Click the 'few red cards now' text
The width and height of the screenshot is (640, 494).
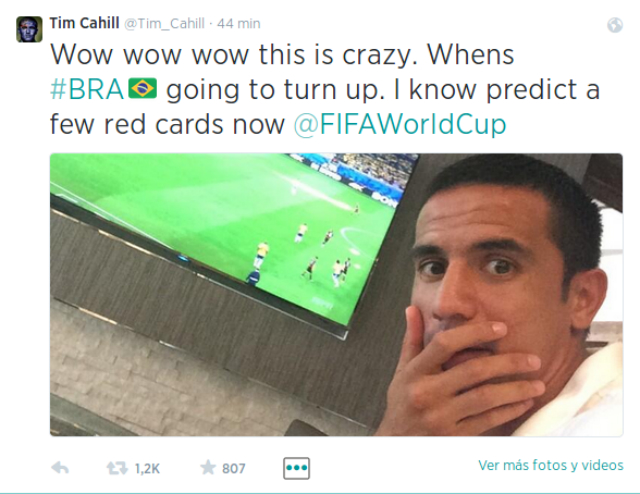[x=168, y=124]
